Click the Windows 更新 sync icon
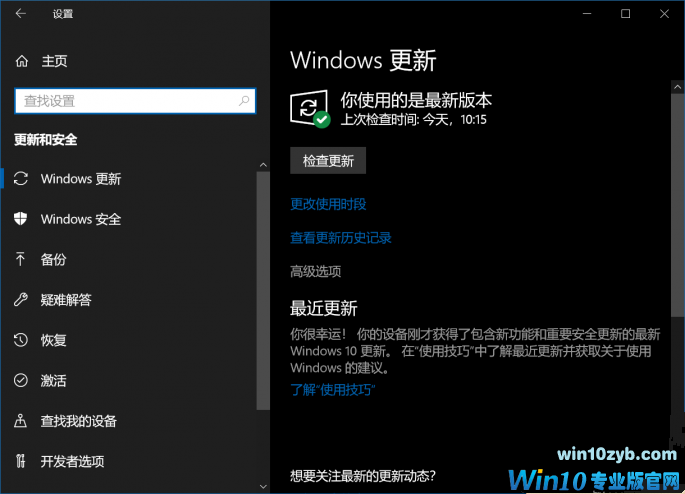This screenshot has height=494, width=685. point(21,179)
